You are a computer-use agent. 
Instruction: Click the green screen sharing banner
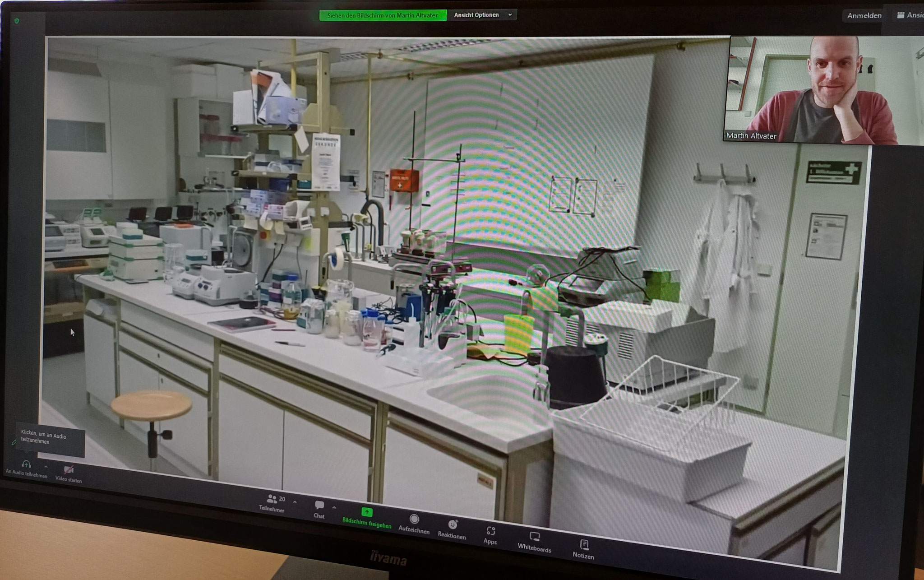point(383,15)
